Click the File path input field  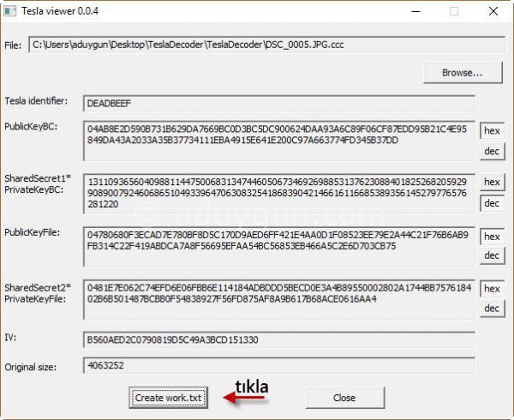pos(266,45)
